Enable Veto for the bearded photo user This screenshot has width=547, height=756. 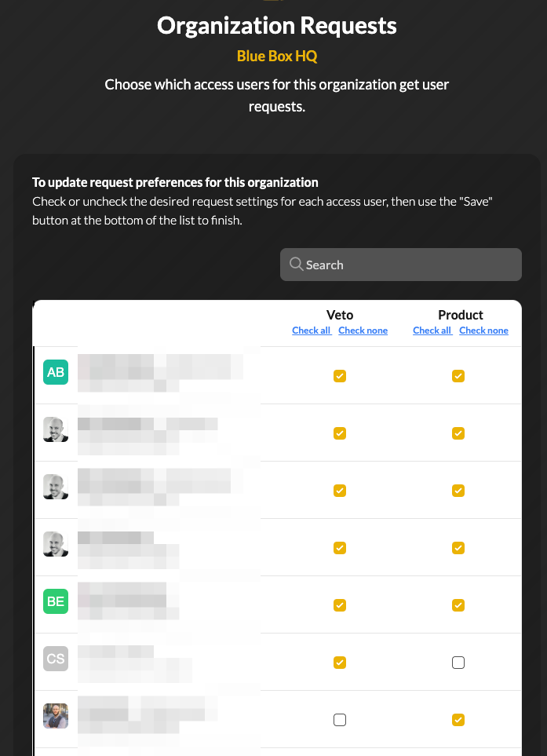(x=340, y=720)
